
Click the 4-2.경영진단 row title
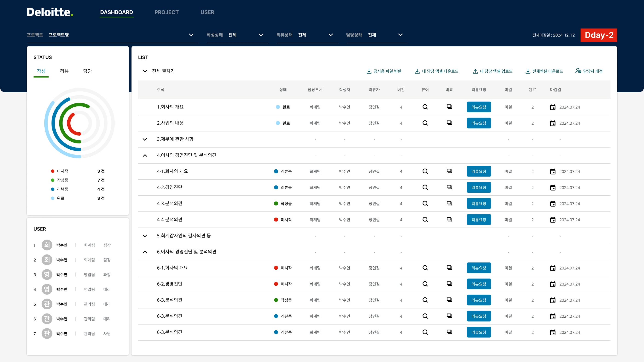coord(170,187)
